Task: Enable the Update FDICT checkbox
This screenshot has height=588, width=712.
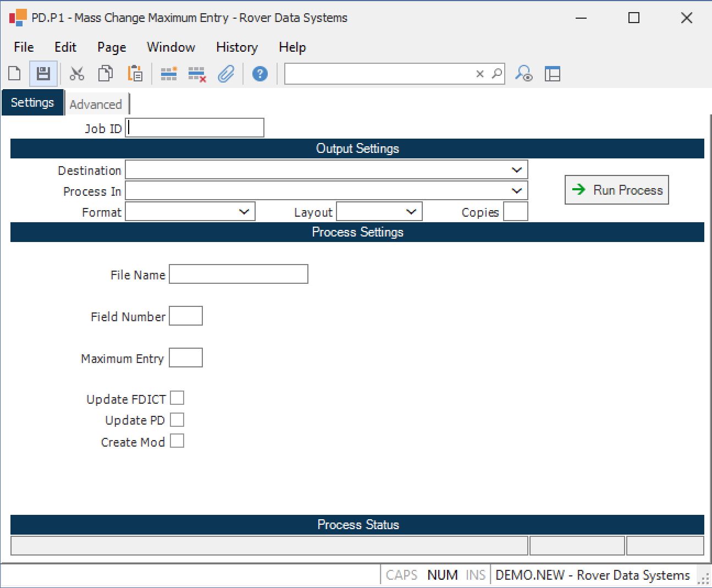Action: [x=177, y=398]
